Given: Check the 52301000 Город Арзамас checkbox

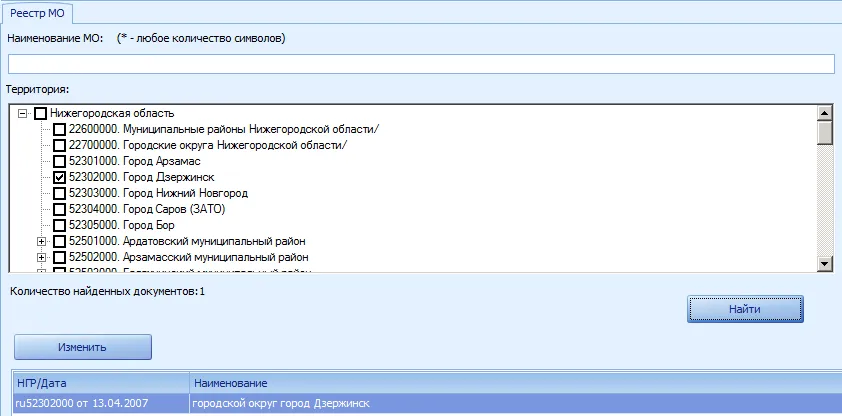Looking at the screenshot, I should coord(60,162).
